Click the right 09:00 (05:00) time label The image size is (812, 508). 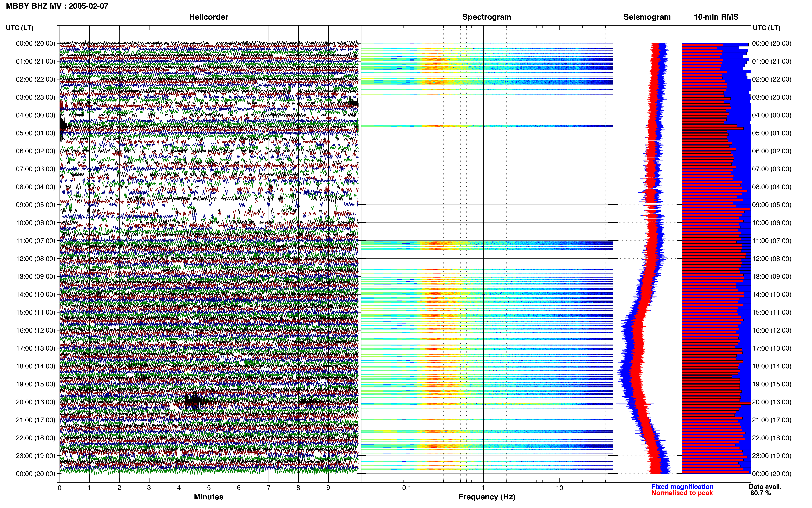point(772,205)
